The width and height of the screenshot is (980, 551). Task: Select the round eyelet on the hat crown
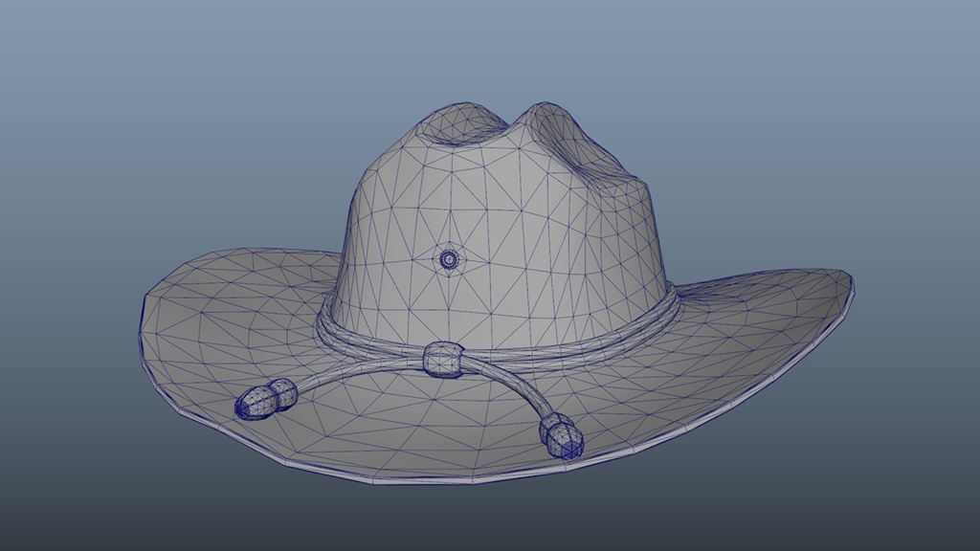tap(449, 258)
